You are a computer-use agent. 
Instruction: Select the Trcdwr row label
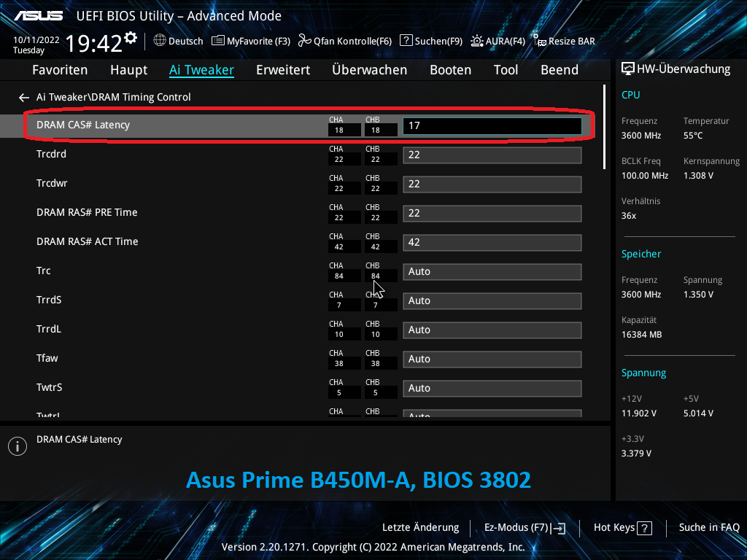pyautogui.click(x=52, y=183)
